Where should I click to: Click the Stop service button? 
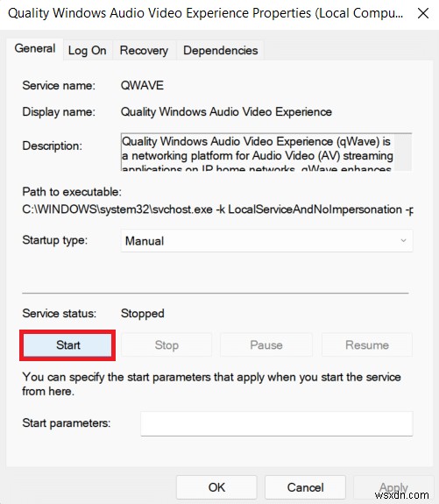click(166, 344)
